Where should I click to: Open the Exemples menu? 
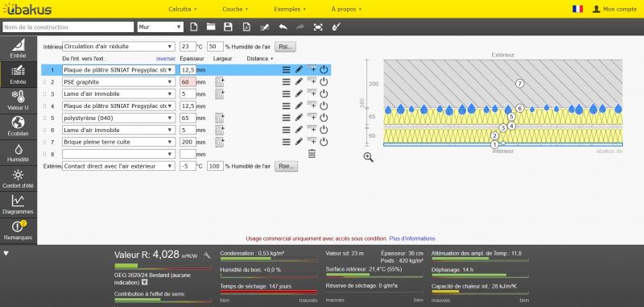coord(290,9)
